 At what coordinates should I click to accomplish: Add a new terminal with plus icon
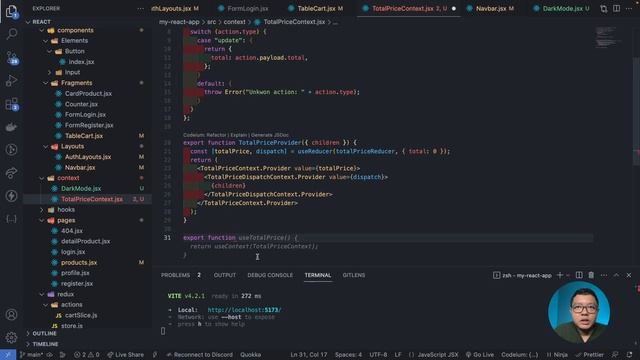(x=560, y=275)
